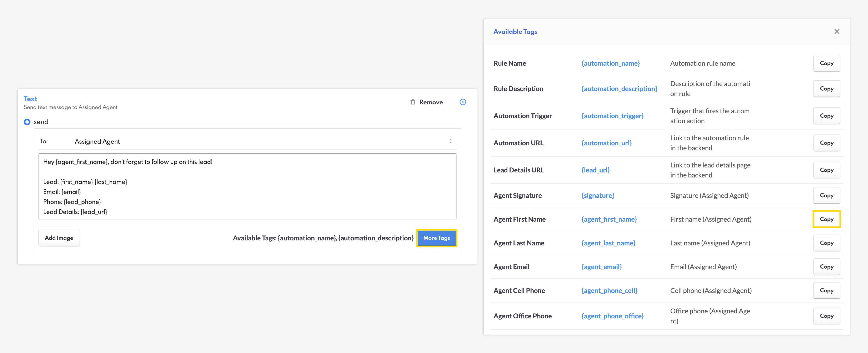Image resolution: width=868 pixels, height=353 pixels.
Task: Open More Tags
Action: pos(436,238)
